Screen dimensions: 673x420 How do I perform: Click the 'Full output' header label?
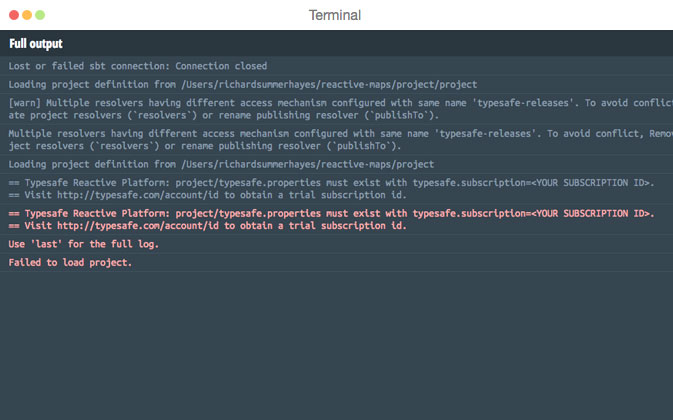click(x=36, y=44)
